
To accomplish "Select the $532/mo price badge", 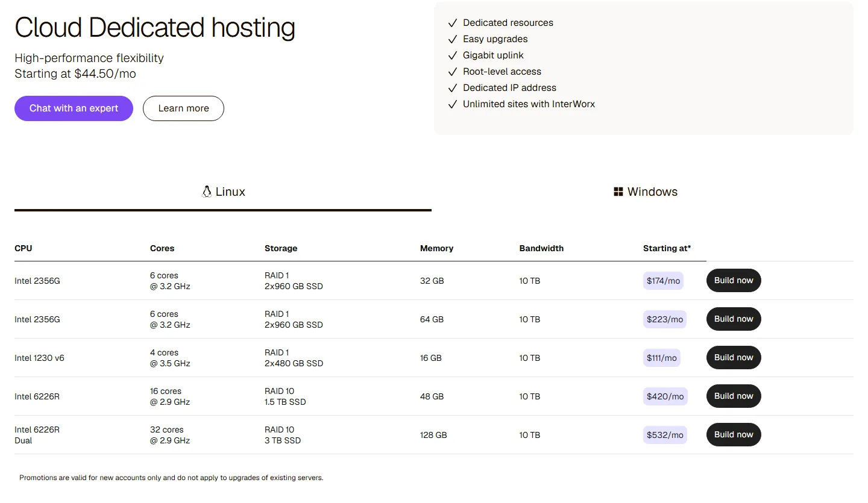I will point(665,435).
